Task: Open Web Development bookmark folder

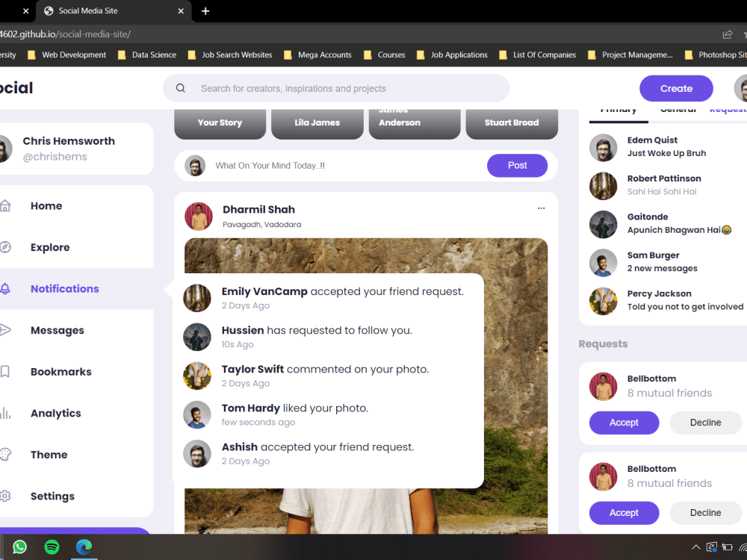Action: (x=67, y=55)
